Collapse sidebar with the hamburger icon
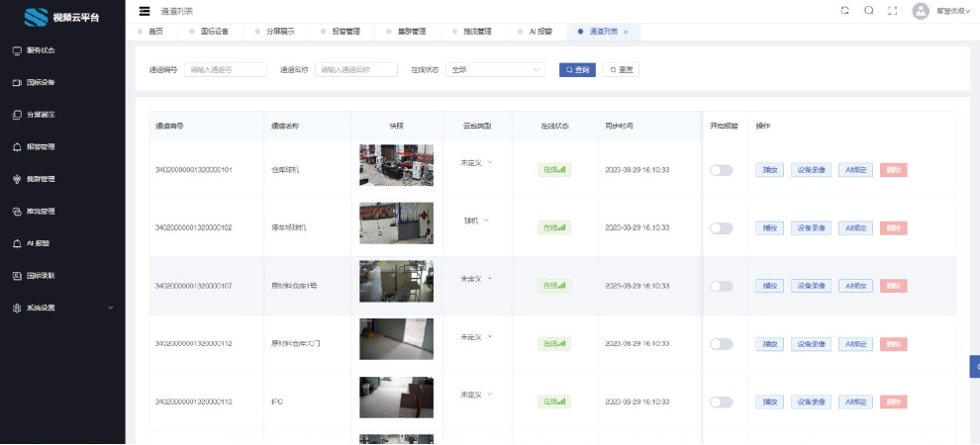The height and width of the screenshot is (445, 980). coord(146,11)
